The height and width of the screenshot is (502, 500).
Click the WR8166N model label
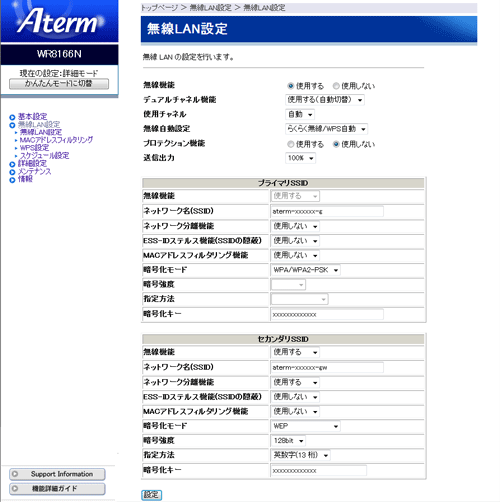point(59,54)
